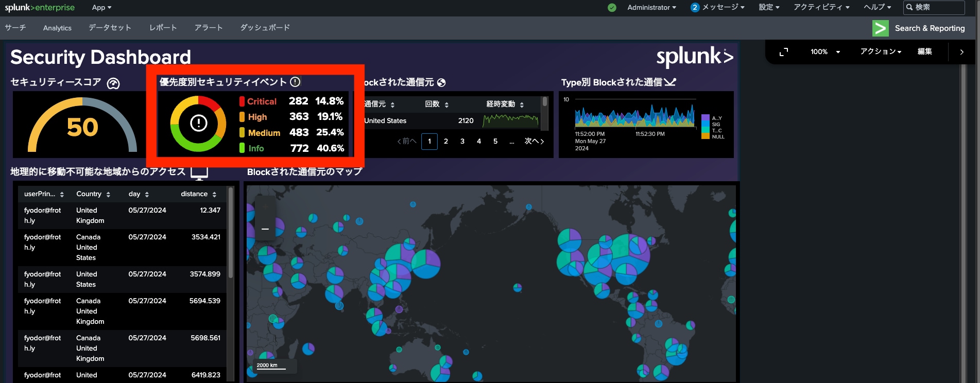The image size is (980, 383).
Task: Open the アクション actions dropdown
Action: (881, 51)
